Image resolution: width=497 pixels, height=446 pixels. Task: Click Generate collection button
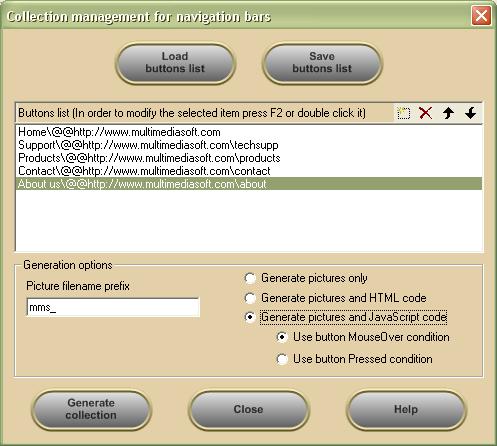pos(91,409)
